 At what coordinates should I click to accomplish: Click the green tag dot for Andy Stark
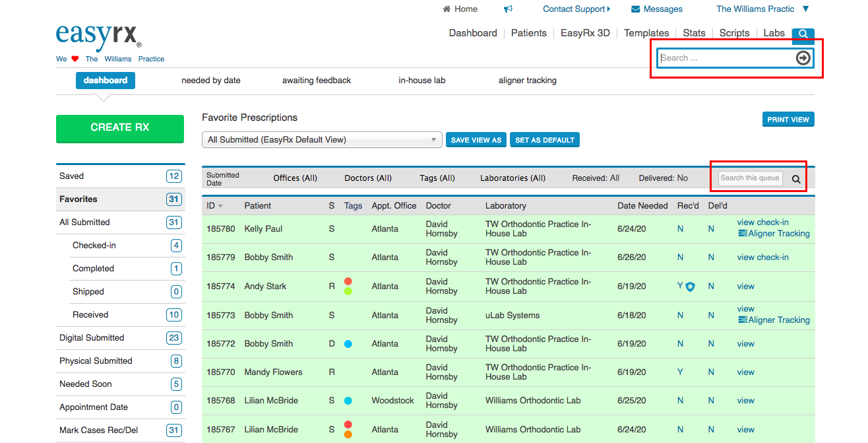pyautogui.click(x=348, y=291)
